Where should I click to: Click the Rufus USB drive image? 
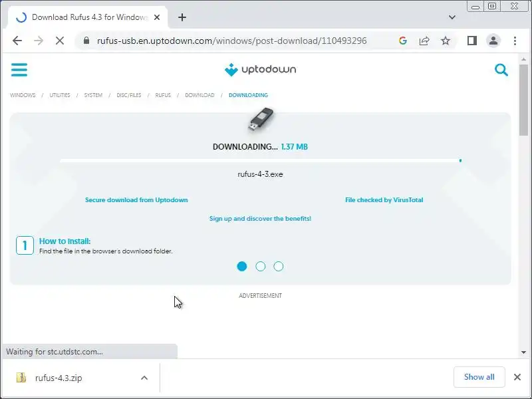point(260,120)
